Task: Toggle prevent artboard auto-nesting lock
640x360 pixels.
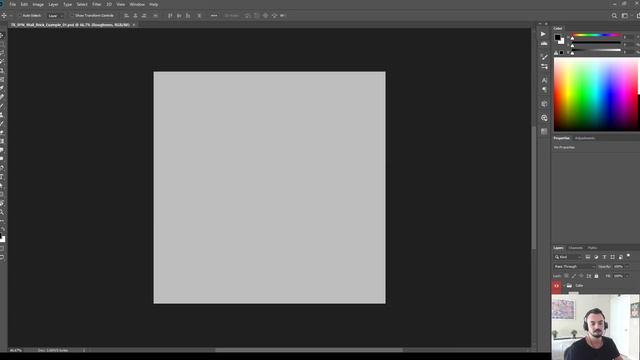Action: (x=589, y=276)
